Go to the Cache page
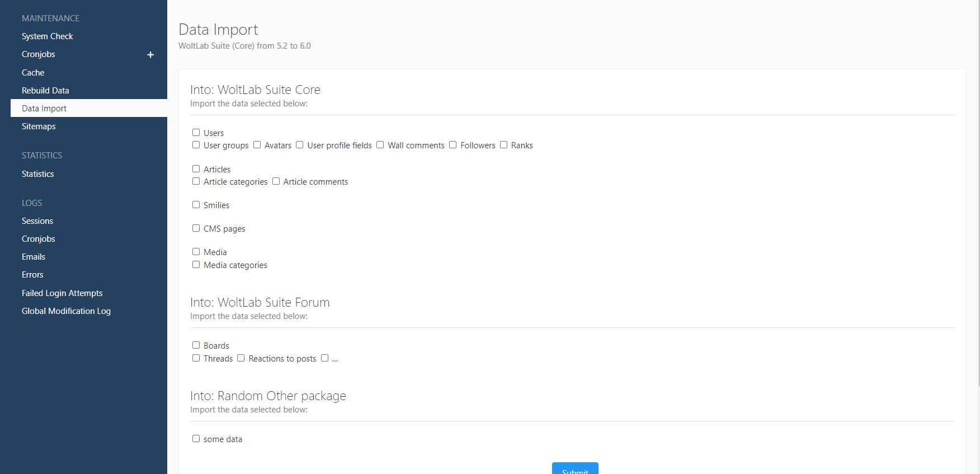The height and width of the screenshot is (474, 980). tap(33, 73)
